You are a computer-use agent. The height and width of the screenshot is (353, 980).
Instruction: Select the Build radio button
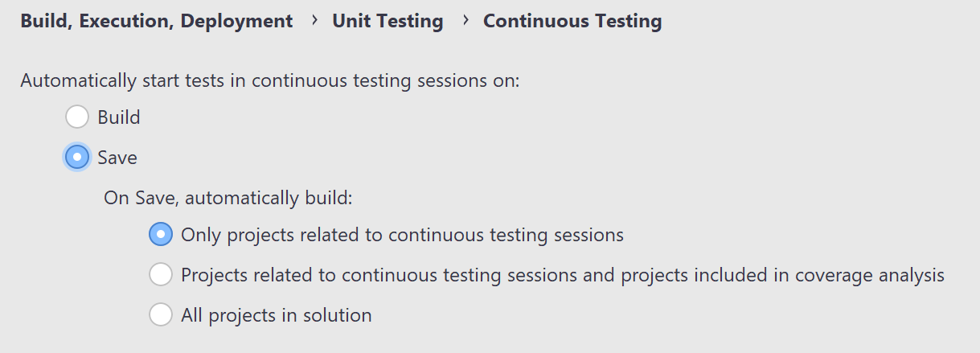pos(77,117)
